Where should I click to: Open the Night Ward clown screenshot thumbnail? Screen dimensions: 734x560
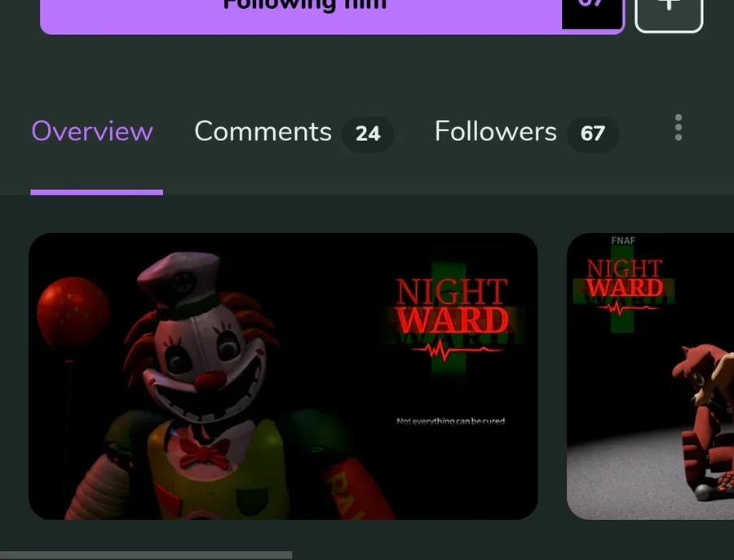(283, 376)
